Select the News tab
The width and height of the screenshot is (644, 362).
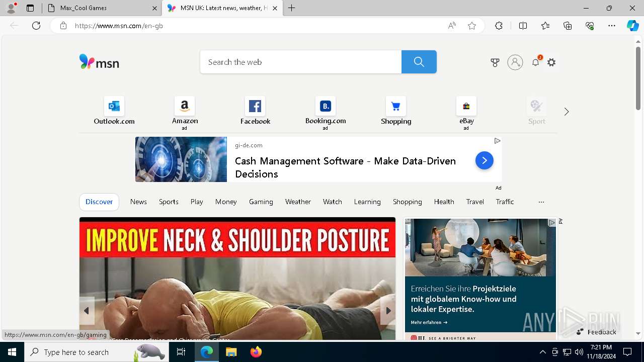click(x=138, y=202)
